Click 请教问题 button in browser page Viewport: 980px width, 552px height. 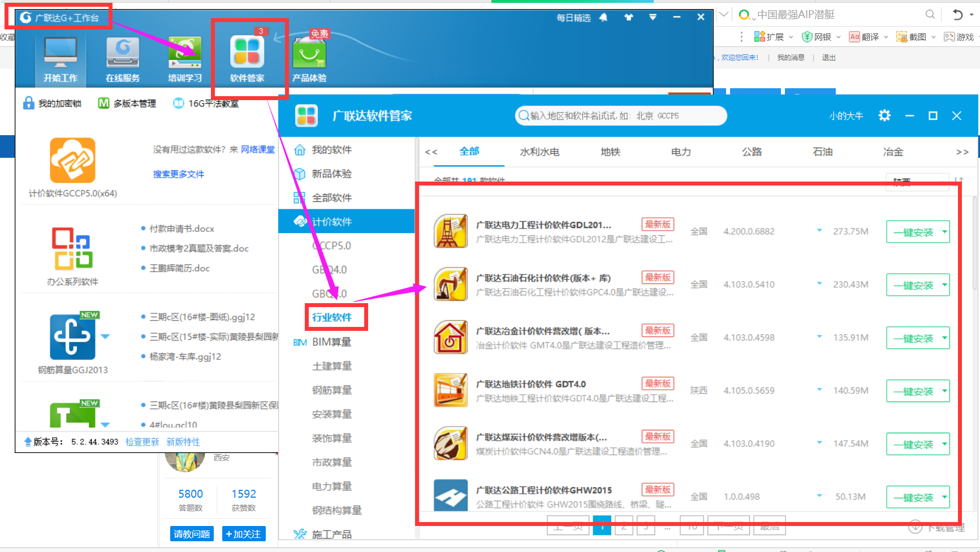(192, 534)
